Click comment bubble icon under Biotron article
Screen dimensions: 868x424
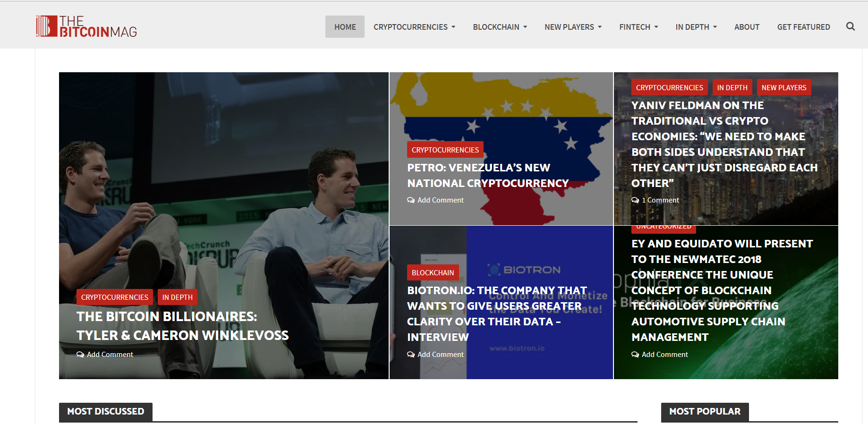point(411,355)
